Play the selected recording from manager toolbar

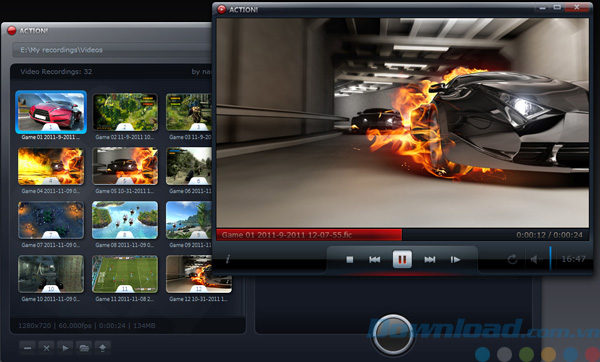65,348
